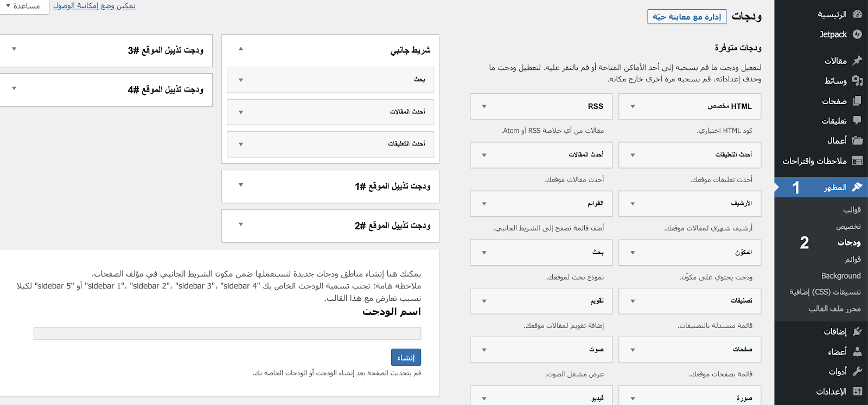Click the أدوات wrench icon
The image size is (868, 405).
pyautogui.click(x=857, y=371)
